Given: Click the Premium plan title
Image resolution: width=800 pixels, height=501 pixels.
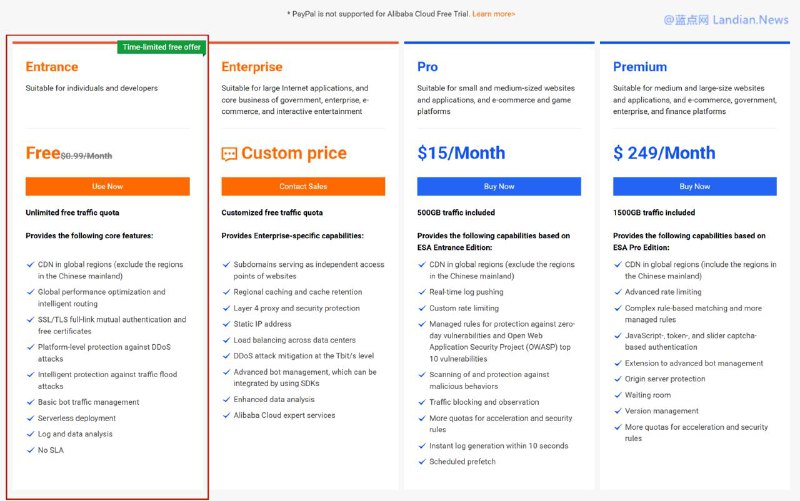Looking at the screenshot, I should click(640, 67).
